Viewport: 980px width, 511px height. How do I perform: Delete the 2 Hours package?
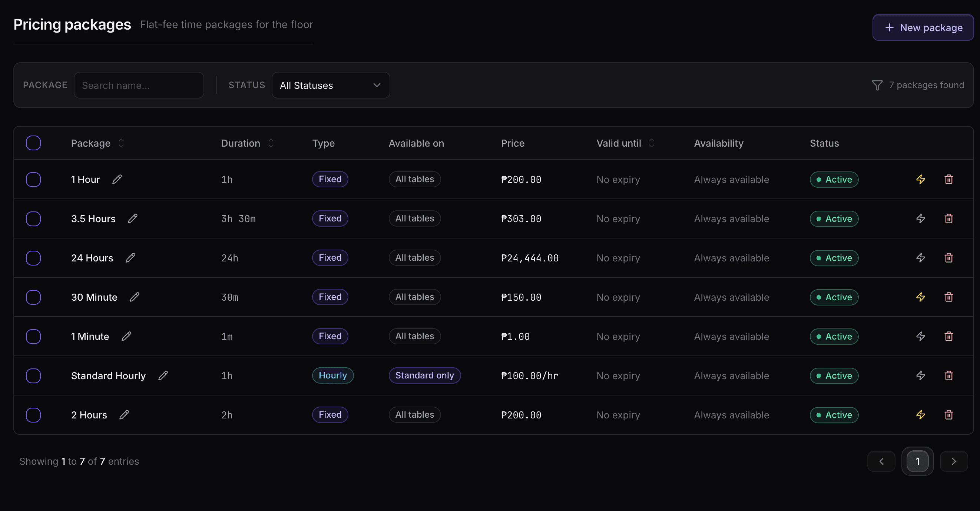pos(949,414)
